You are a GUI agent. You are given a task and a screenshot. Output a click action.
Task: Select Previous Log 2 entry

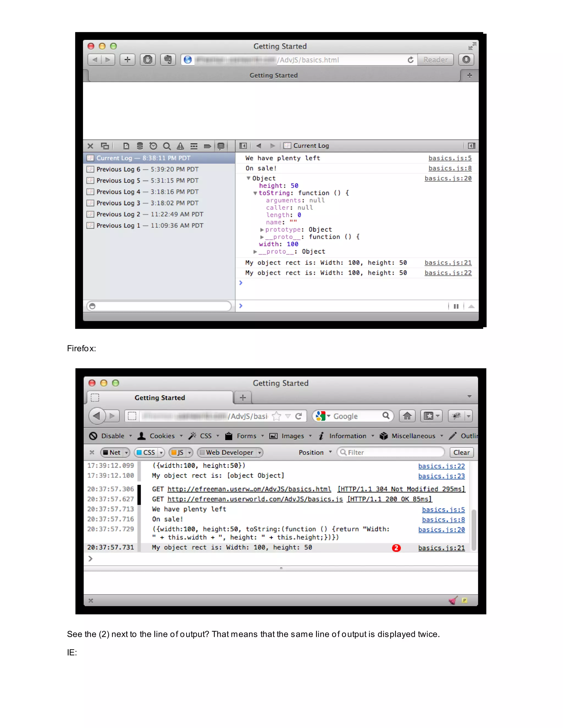(159, 214)
